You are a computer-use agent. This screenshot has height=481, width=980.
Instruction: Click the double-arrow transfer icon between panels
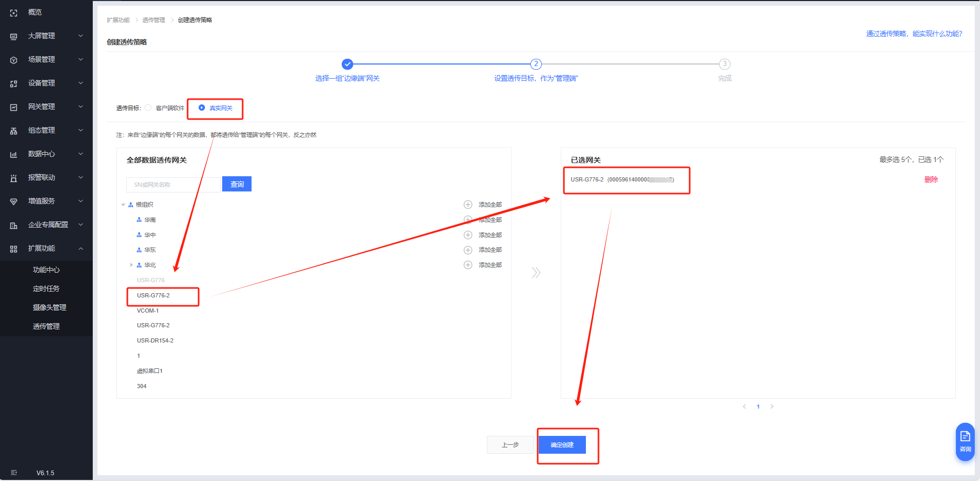[536, 273]
